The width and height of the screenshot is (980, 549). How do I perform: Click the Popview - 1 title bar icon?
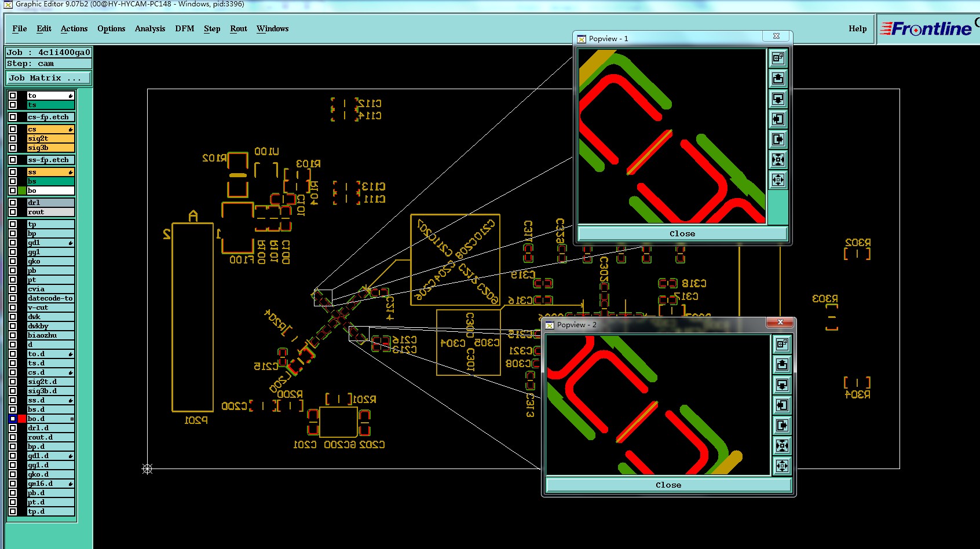(582, 39)
